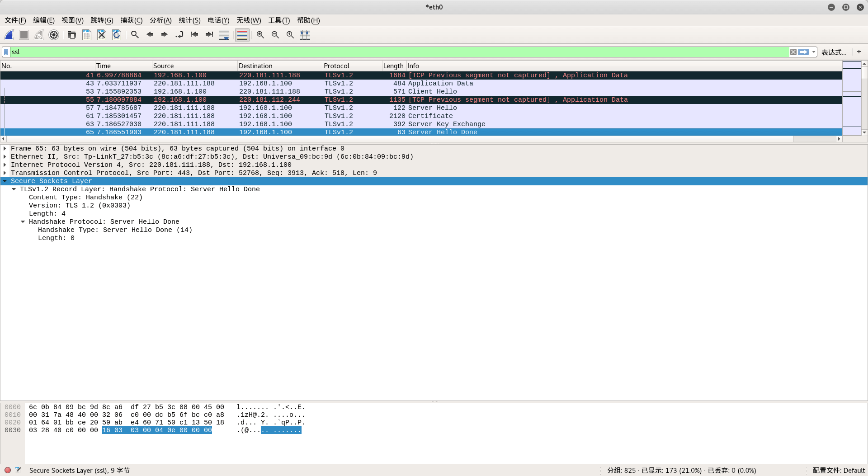Sort by Destination column header
Image resolution: width=868 pixels, height=476 pixels.
(x=280, y=66)
